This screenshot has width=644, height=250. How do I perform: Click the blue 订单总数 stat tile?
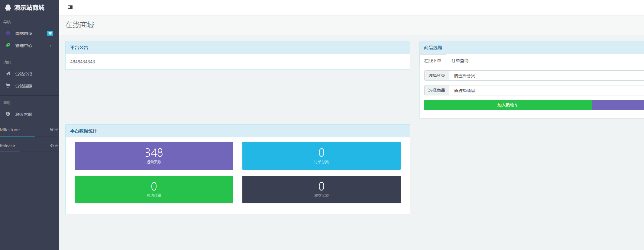(x=321, y=156)
